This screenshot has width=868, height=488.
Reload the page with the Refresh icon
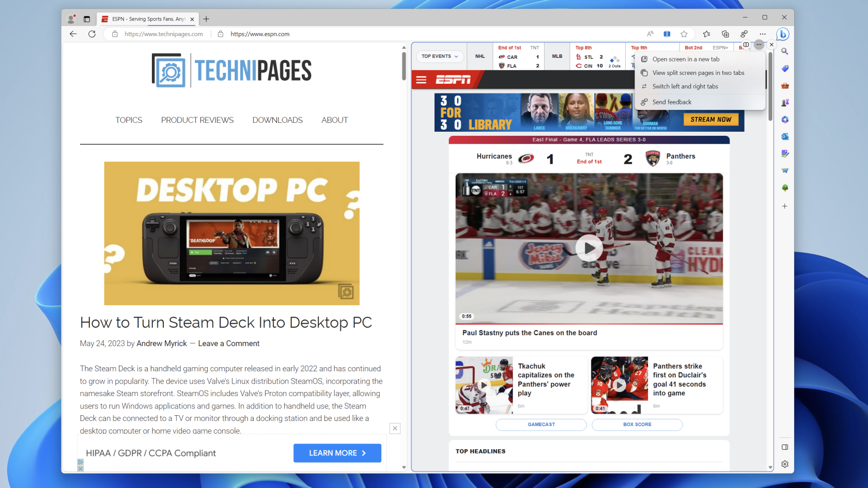pos(92,34)
